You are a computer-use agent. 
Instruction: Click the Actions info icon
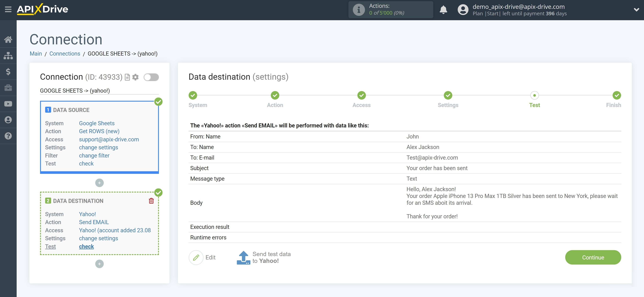[358, 10]
